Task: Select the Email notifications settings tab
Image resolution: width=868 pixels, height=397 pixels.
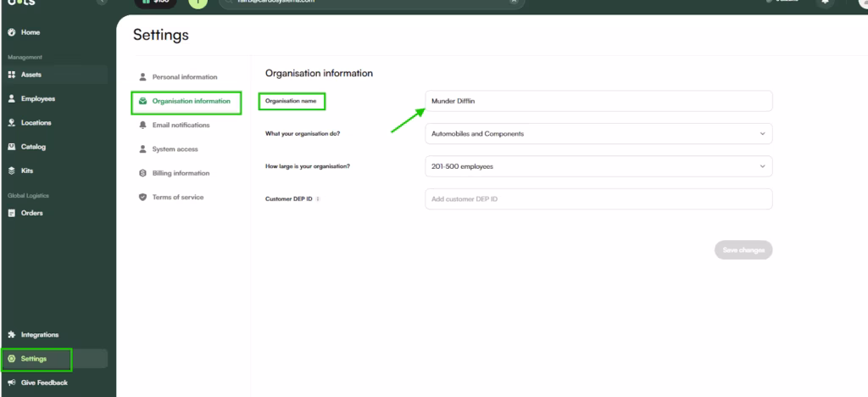Action: click(x=181, y=125)
